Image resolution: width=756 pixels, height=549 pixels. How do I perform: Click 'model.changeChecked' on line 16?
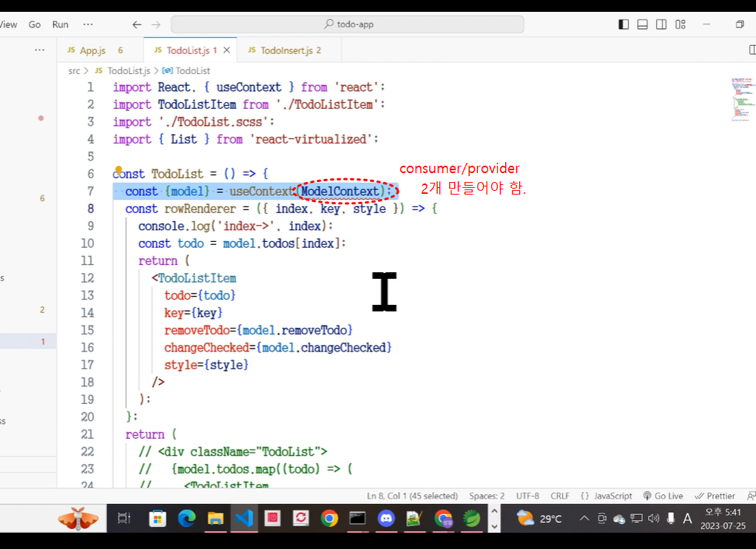click(x=324, y=348)
